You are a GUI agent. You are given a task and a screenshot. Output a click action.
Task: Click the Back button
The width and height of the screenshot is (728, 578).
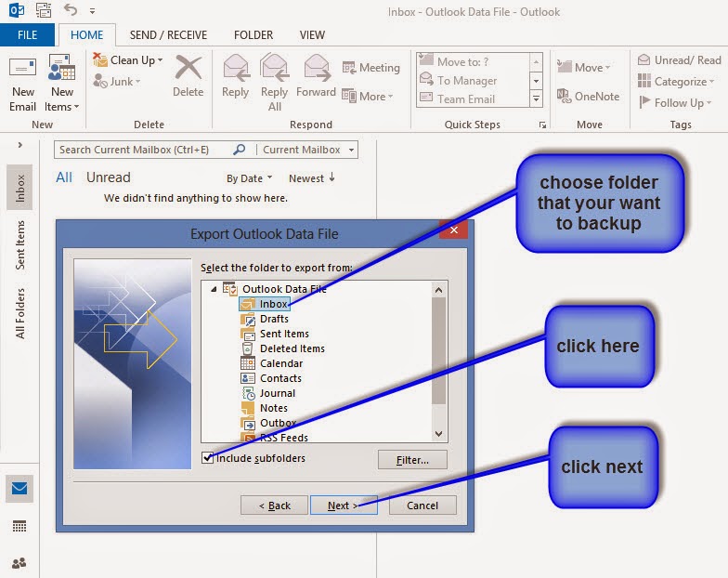274,506
